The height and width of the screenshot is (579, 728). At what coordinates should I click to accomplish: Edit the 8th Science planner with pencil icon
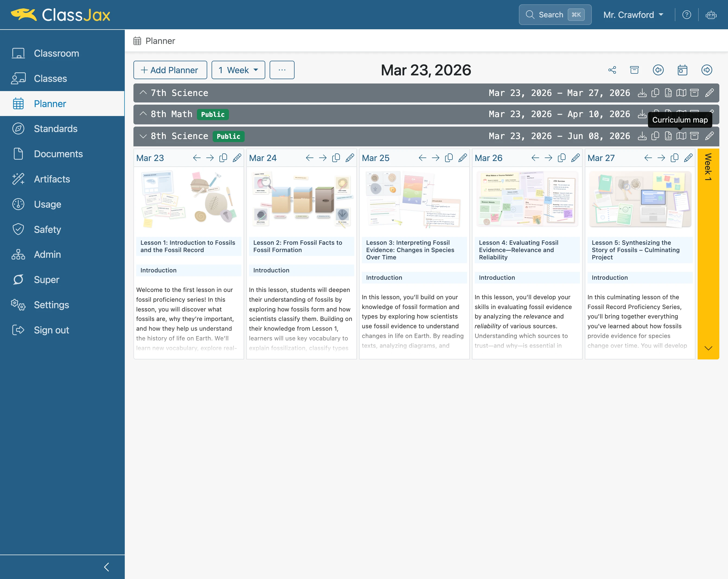710,136
